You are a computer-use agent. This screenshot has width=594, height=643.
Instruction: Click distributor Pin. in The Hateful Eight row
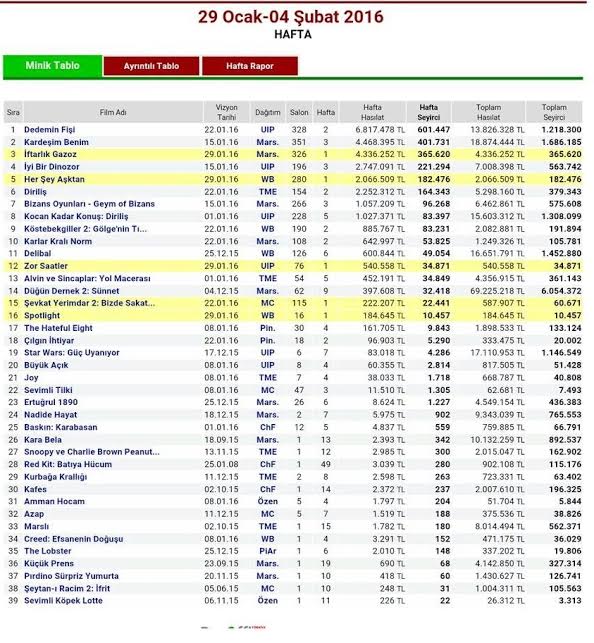pos(268,328)
